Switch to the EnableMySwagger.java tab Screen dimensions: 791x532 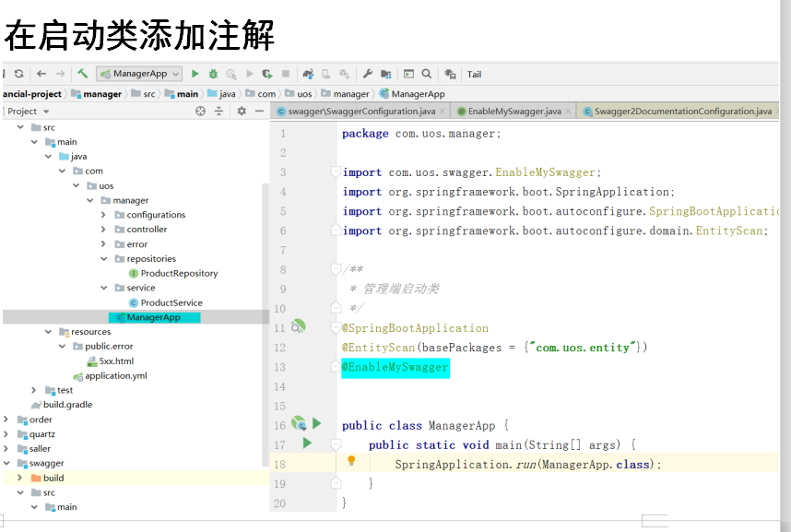tap(514, 112)
